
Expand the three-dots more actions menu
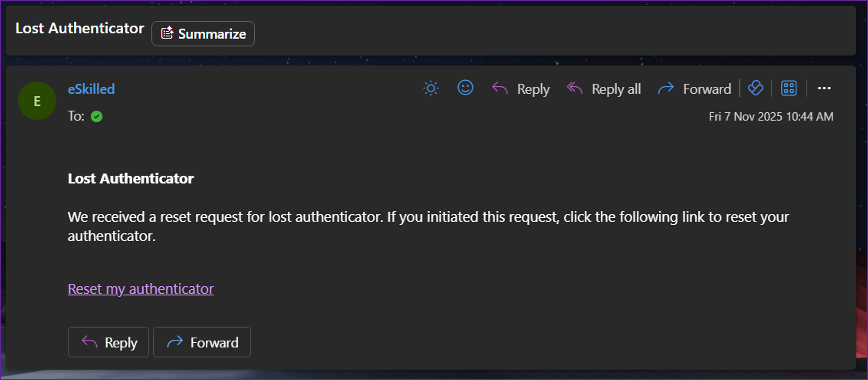tap(824, 89)
